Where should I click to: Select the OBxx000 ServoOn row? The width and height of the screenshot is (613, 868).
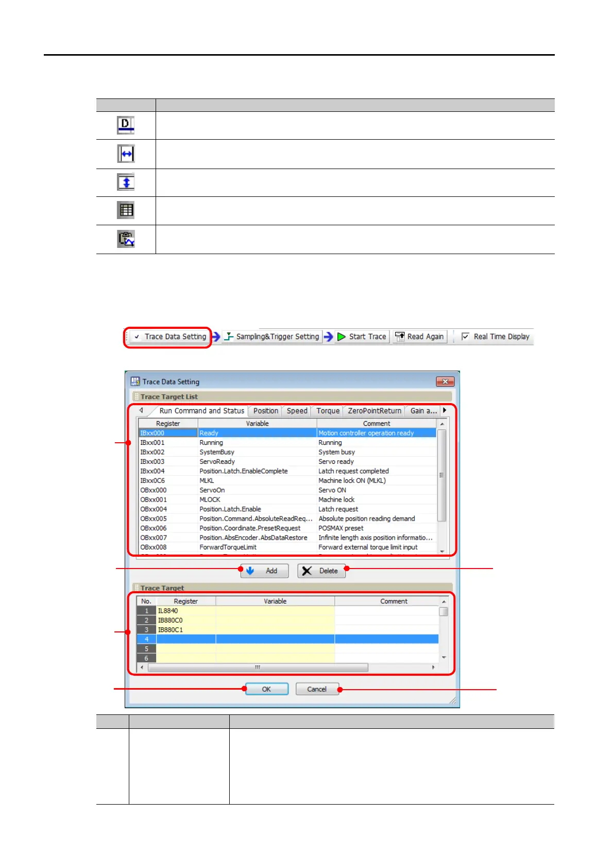[287, 490]
